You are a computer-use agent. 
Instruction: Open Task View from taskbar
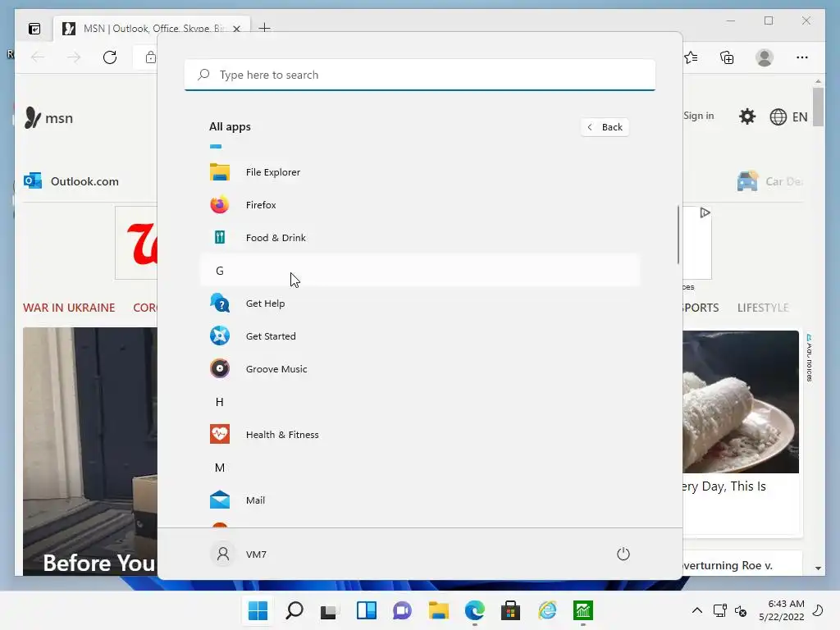click(330, 610)
